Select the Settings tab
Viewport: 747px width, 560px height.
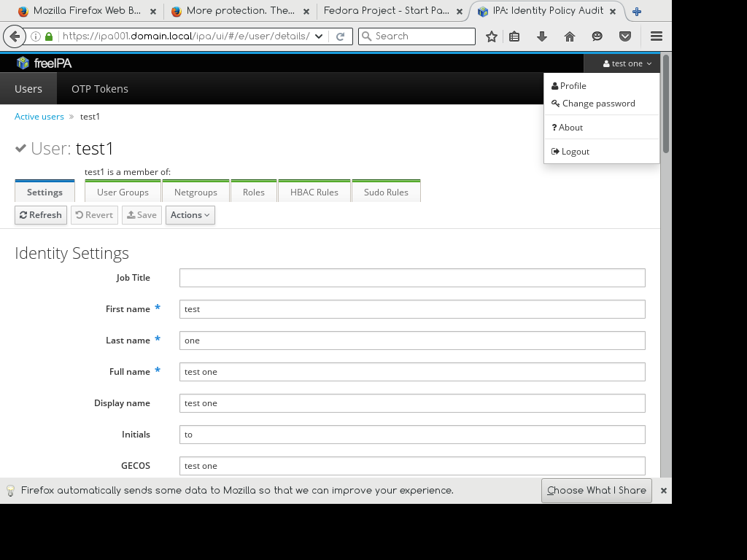click(44, 192)
